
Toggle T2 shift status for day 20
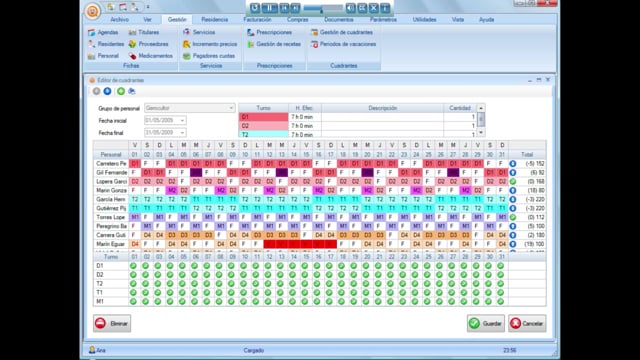(x=366, y=284)
